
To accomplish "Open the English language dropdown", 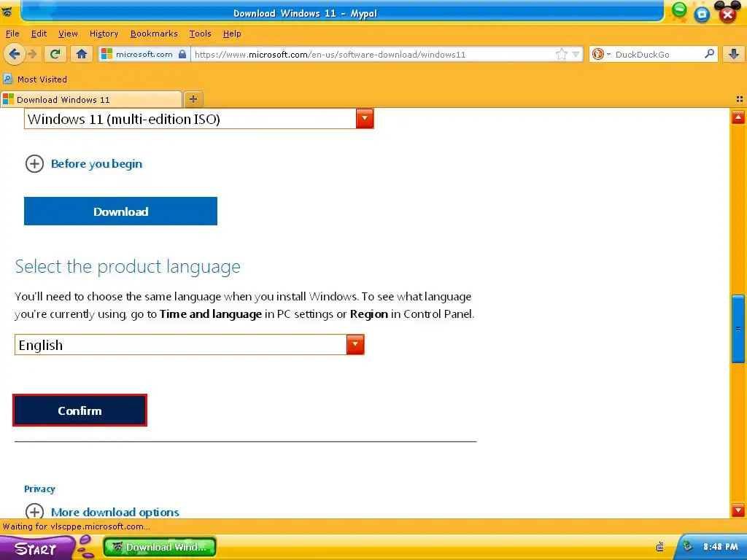I will pyautogui.click(x=190, y=345).
